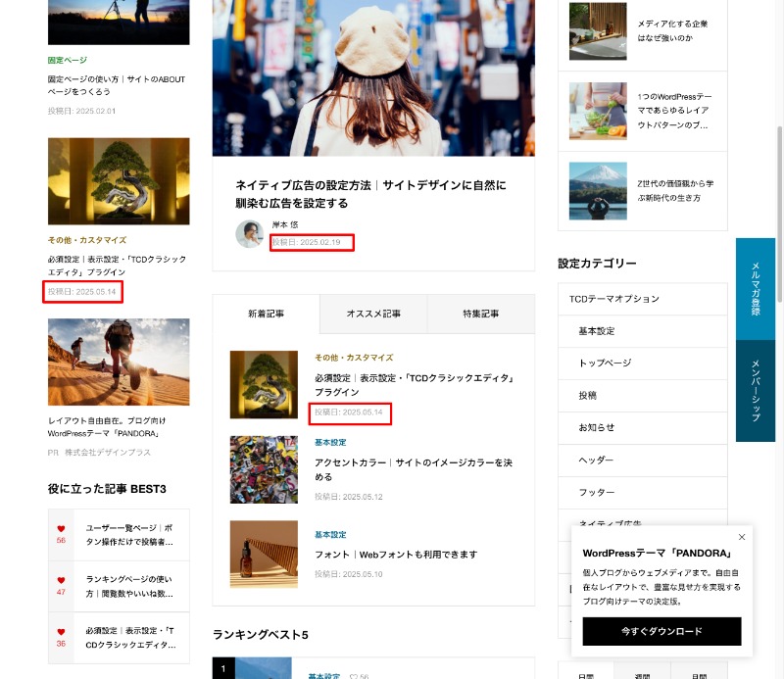
Task: Click the heart icon showing 56 likes
Action: 61,528
